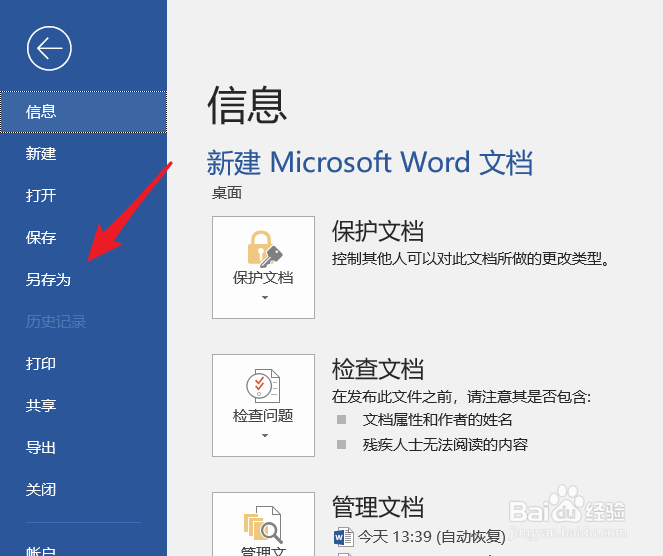Click the text 在发布此文件之前，请注意其是否包含
663x556 pixels.
[x=461, y=397]
